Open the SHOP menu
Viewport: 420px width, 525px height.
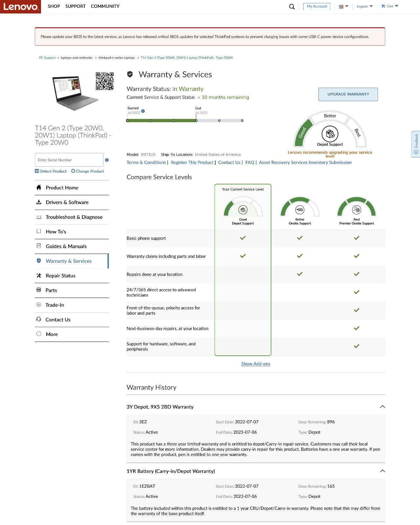pos(54,6)
